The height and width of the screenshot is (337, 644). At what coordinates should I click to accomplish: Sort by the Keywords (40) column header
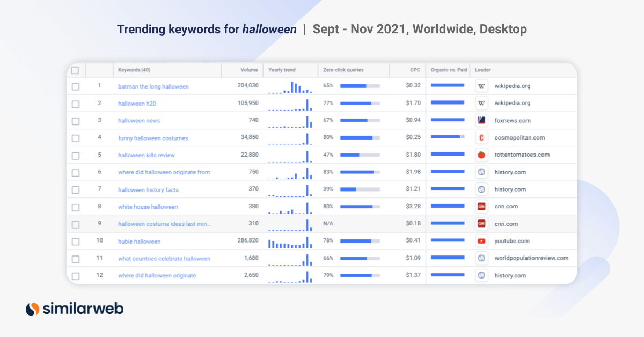point(134,70)
